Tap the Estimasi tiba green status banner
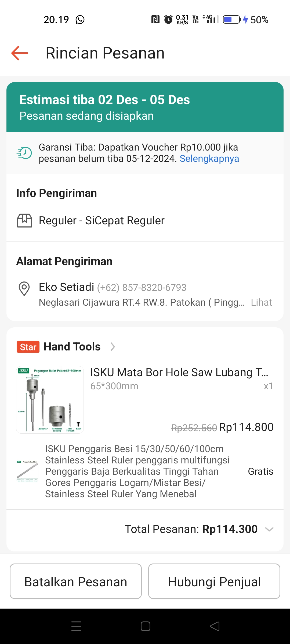Screen dimensions: 290x644 (145, 107)
